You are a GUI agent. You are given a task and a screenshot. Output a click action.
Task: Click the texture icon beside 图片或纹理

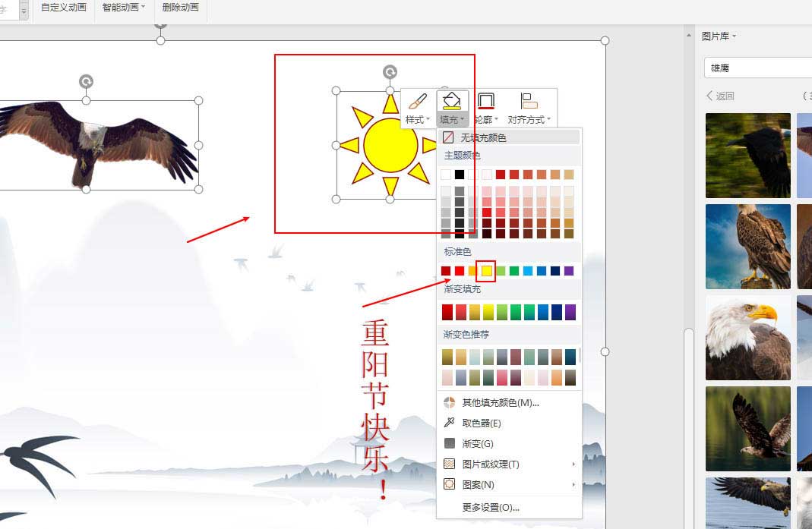[450, 464]
